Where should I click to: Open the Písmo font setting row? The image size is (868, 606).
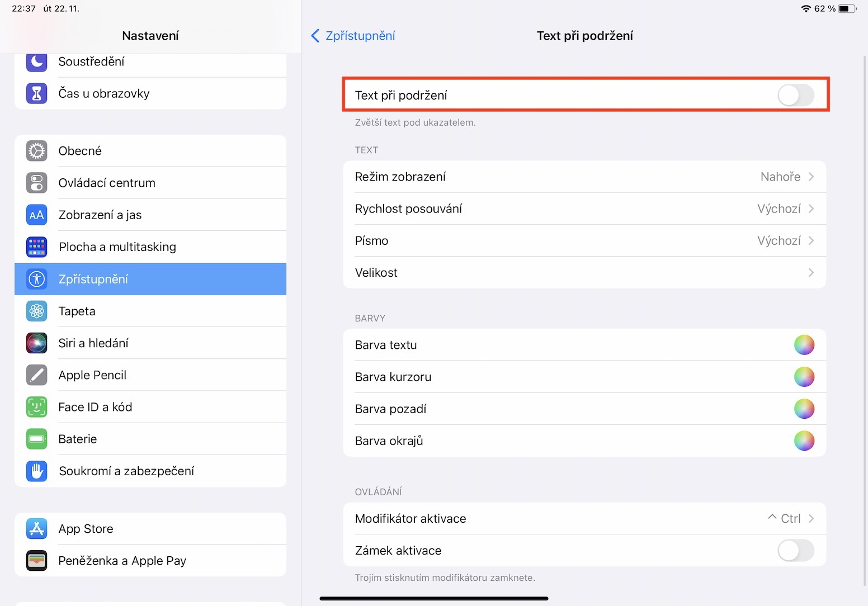coord(584,241)
